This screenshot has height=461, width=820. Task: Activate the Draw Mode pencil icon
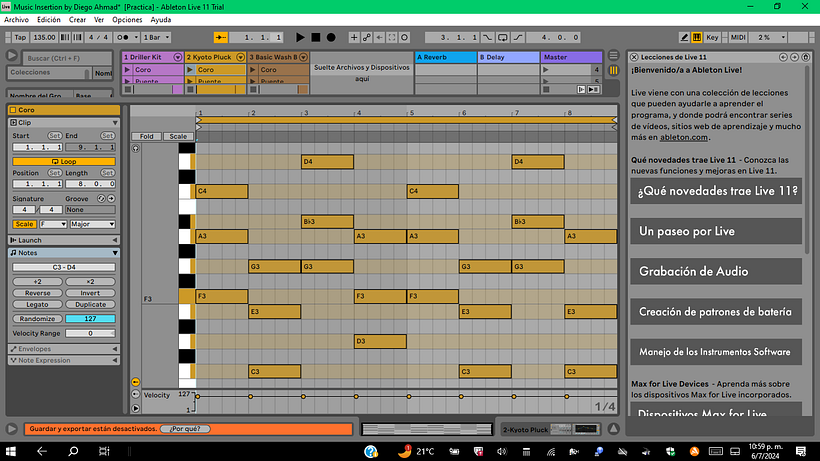click(x=684, y=37)
